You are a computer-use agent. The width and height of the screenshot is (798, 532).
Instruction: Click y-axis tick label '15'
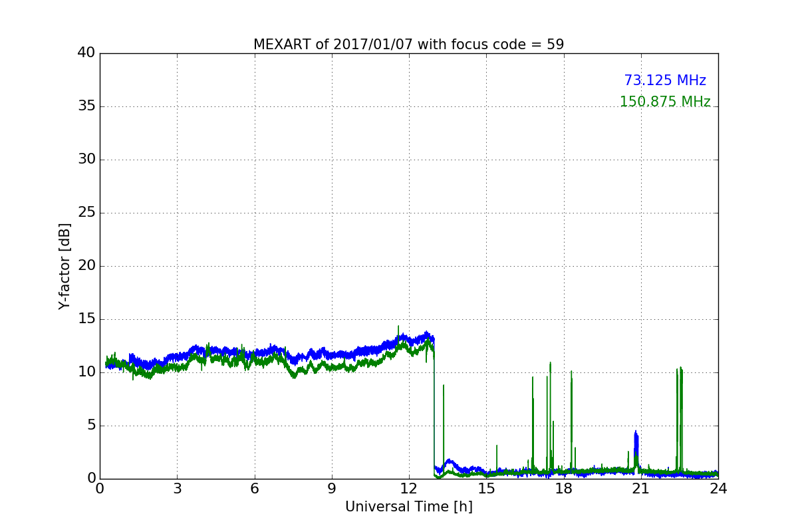[86, 319]
